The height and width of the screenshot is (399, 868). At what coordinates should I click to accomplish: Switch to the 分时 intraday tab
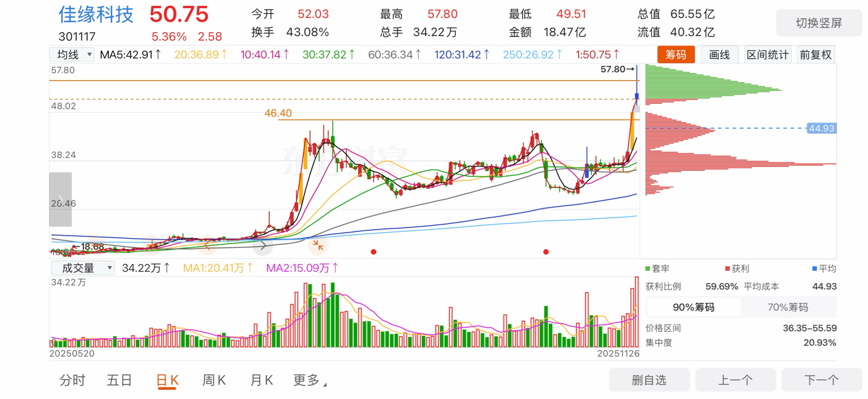tap(72, 380)
